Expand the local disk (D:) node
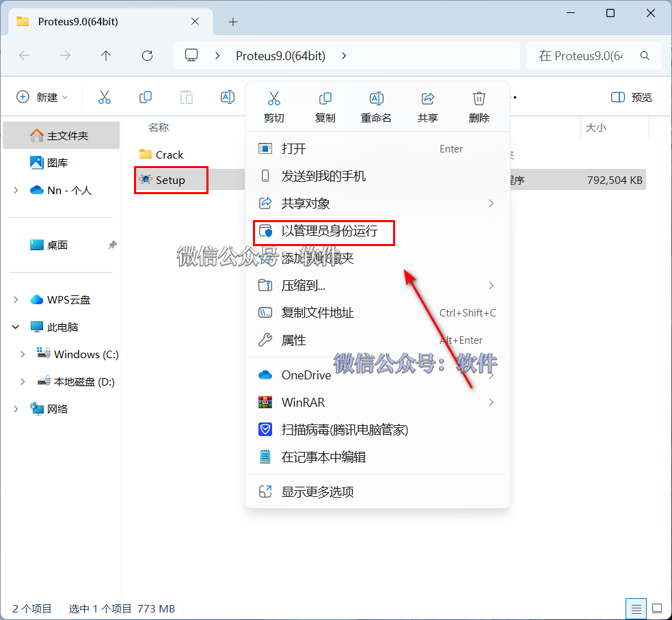Image resolution: width=672 pixels, height=620 pixels. point(23,381)
